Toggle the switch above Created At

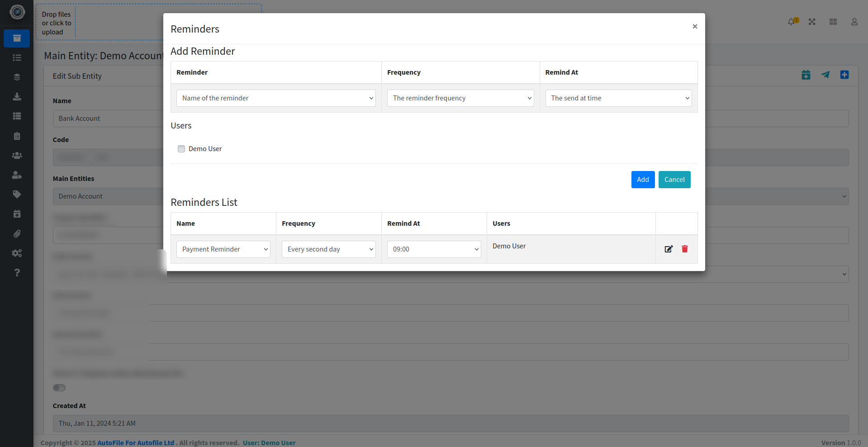[x=59, y=388]
